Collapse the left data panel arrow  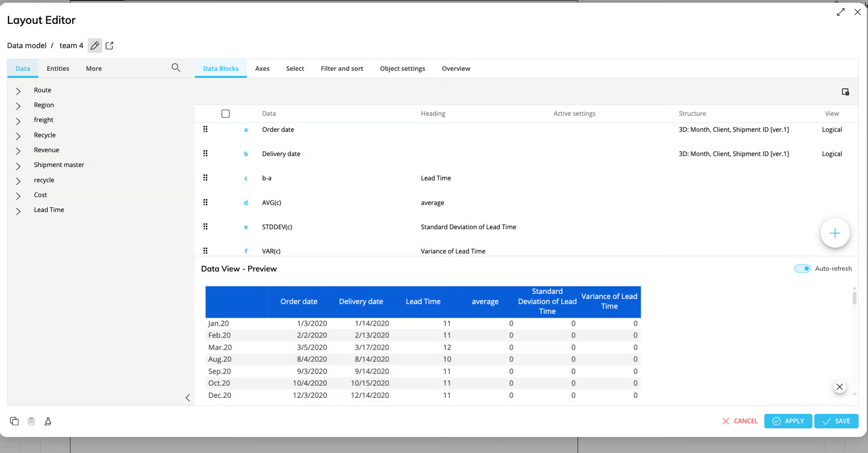(187, 397)
